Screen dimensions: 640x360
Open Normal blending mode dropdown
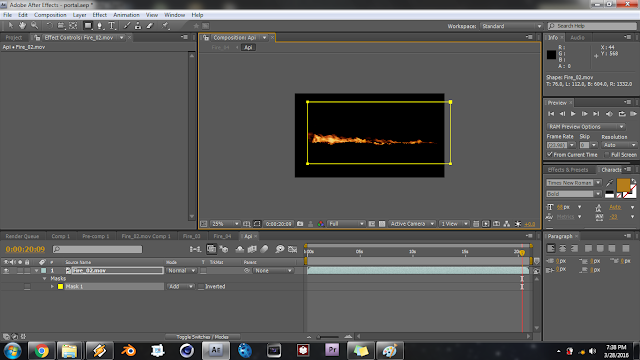point(181,271)
